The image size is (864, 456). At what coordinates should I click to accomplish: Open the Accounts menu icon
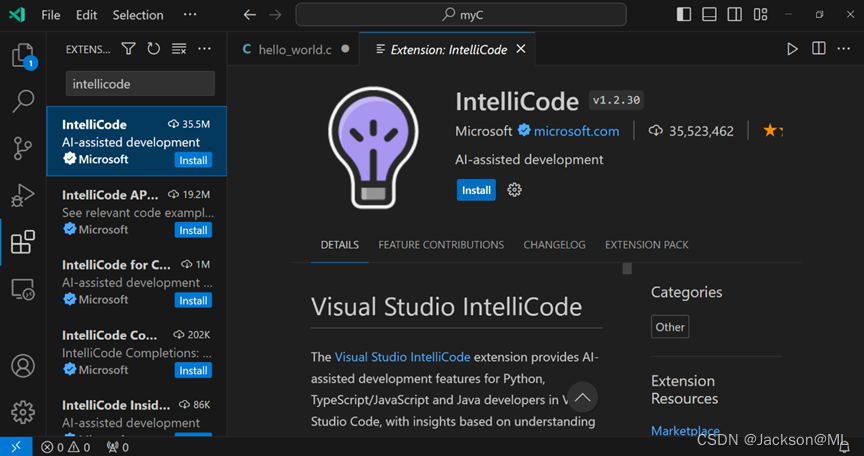click(23, 366)
